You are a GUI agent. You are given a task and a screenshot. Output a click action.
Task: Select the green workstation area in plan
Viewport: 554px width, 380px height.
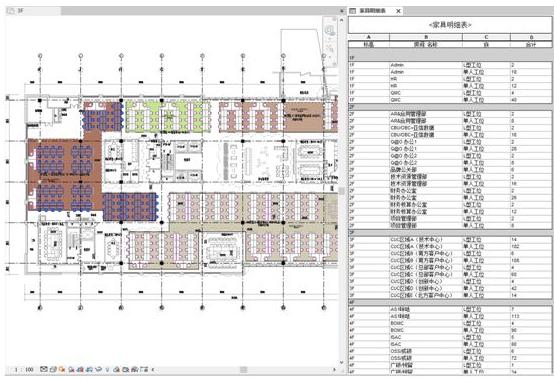(168, 116)
